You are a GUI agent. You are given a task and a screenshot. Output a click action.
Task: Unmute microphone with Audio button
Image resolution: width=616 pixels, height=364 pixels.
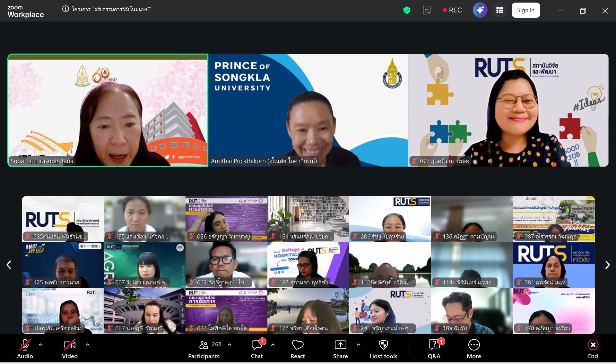coord(25,349)
